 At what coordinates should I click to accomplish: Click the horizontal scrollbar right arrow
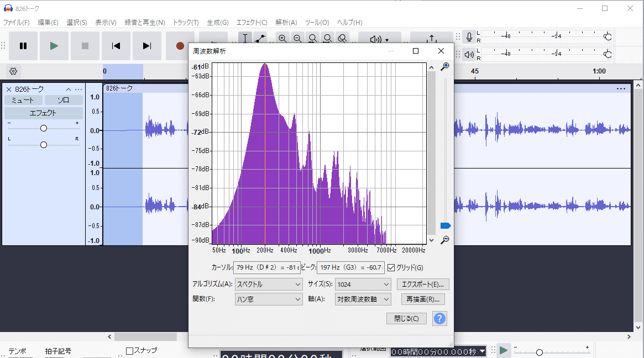click(629, 336)
